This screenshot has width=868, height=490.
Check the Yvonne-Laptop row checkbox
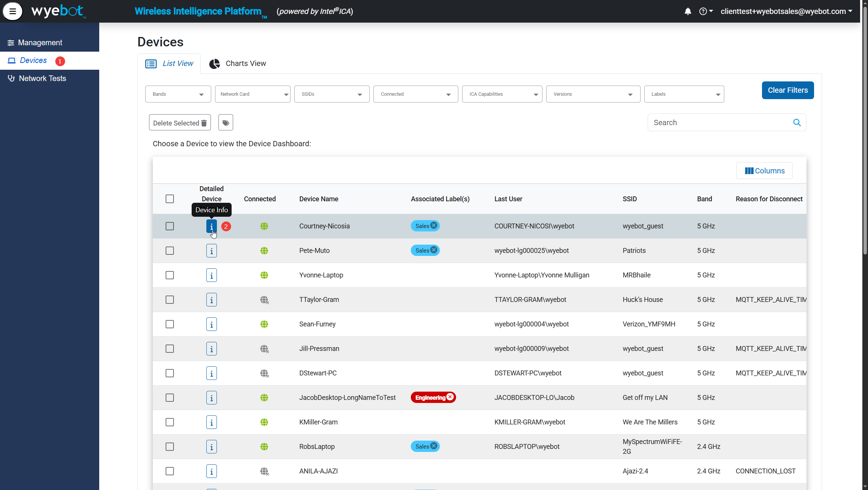(170, 275)
